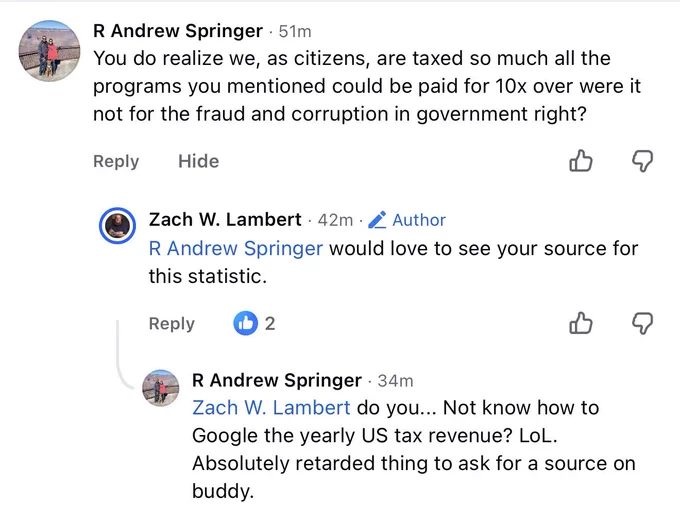Hide R Andrew Springer's first comment
This screenshot has height=518, width=680.
pos(199,161)
